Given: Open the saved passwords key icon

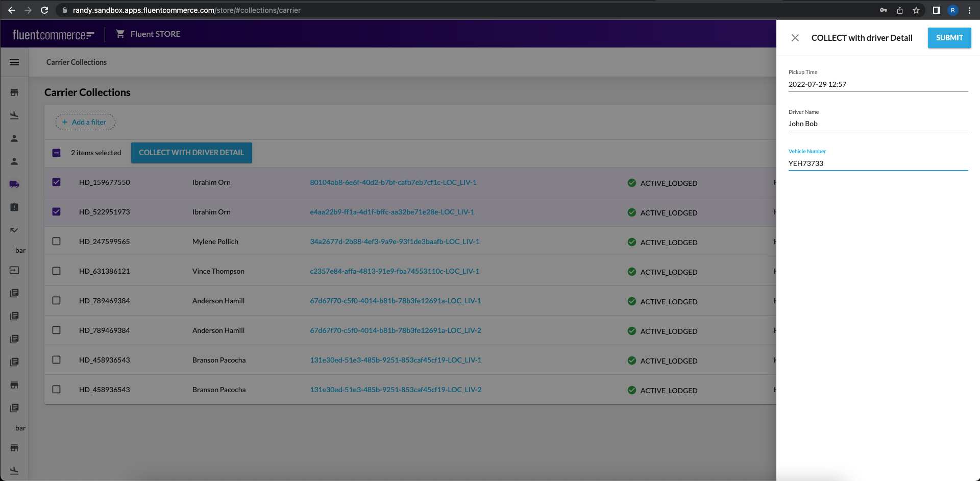Looking at the screenshot, I should tap(884, 10).
